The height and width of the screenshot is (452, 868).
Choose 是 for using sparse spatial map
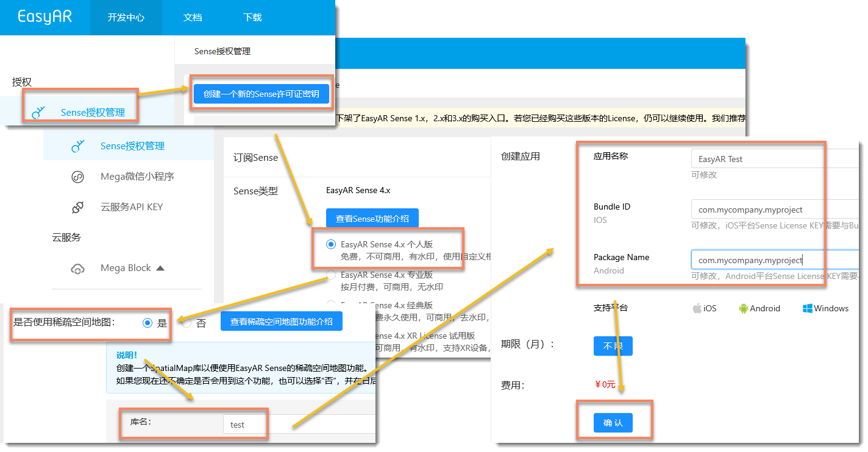(x=148, y=323)
